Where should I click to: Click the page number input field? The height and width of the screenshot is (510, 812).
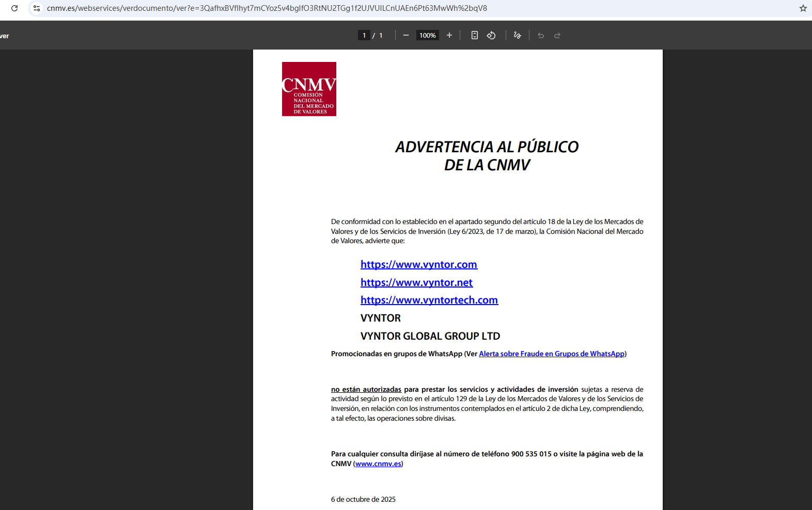[x=364, y=35]
